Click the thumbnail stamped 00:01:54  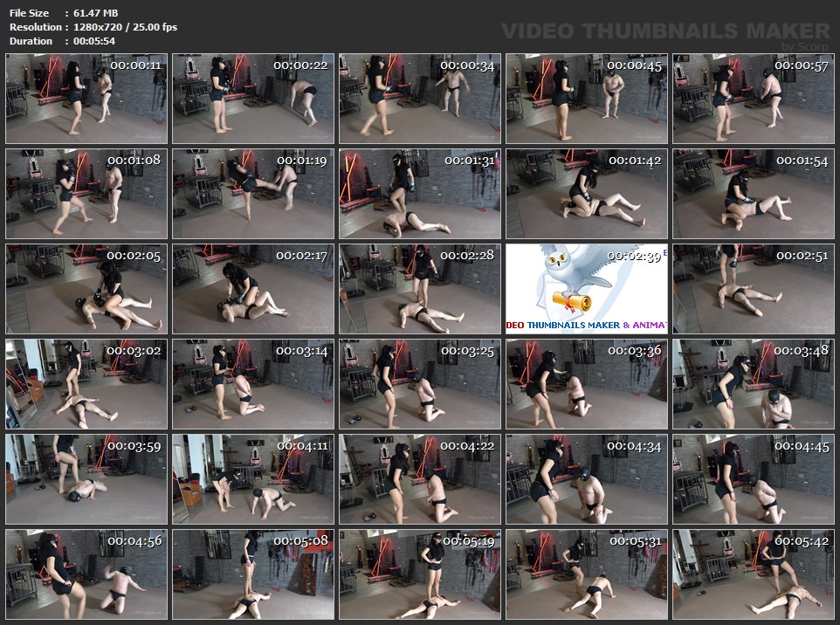tap(754, 194)
